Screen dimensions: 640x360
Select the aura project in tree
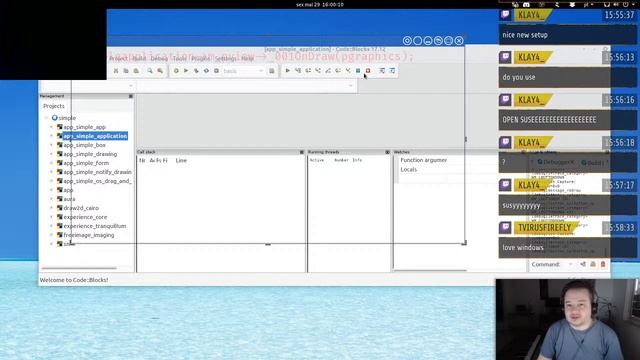pos(69,199)
